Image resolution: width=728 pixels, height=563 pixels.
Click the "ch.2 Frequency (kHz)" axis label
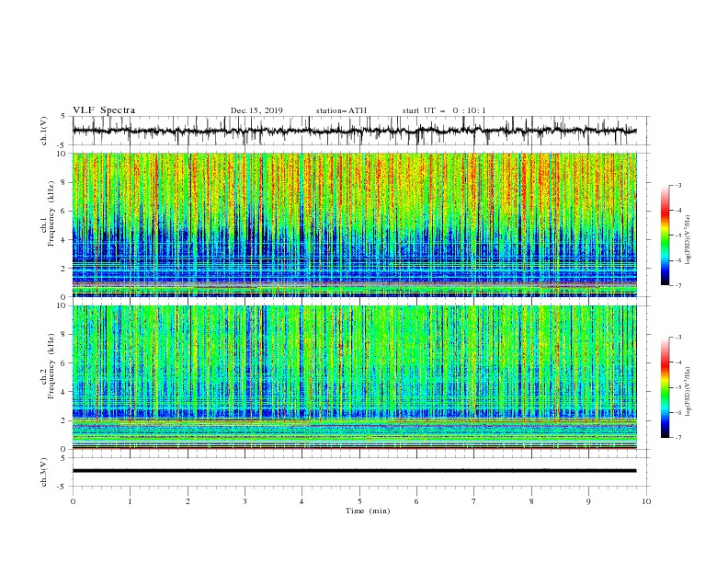click(48, 365)
